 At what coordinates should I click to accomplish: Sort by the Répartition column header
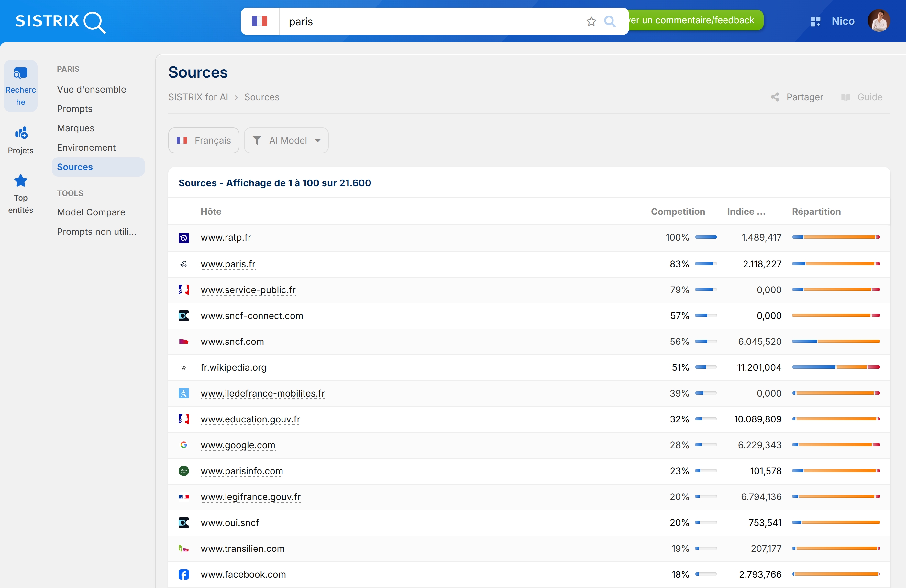[816, 212]
